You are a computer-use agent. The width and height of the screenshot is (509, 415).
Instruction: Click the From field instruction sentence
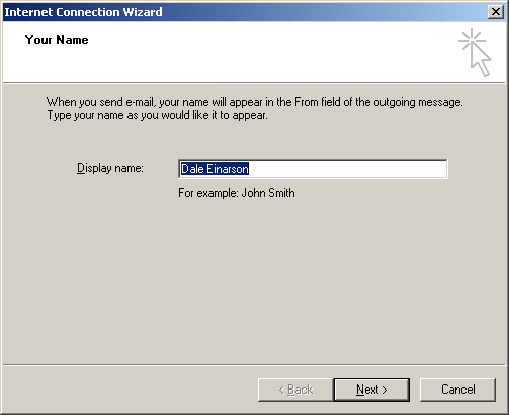pyautogui.click(x=255, y=102)
